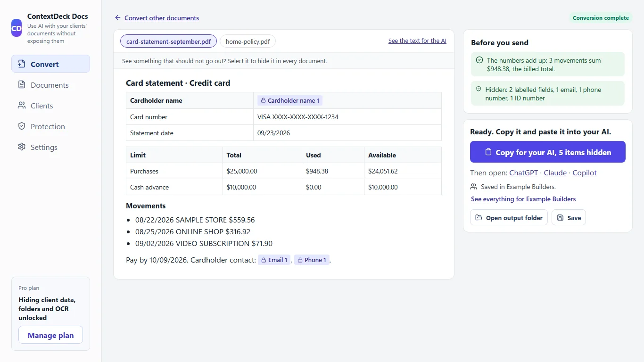644x362 pixels.
Task: Click the statement date 09/23/2026
Action: 273,133
